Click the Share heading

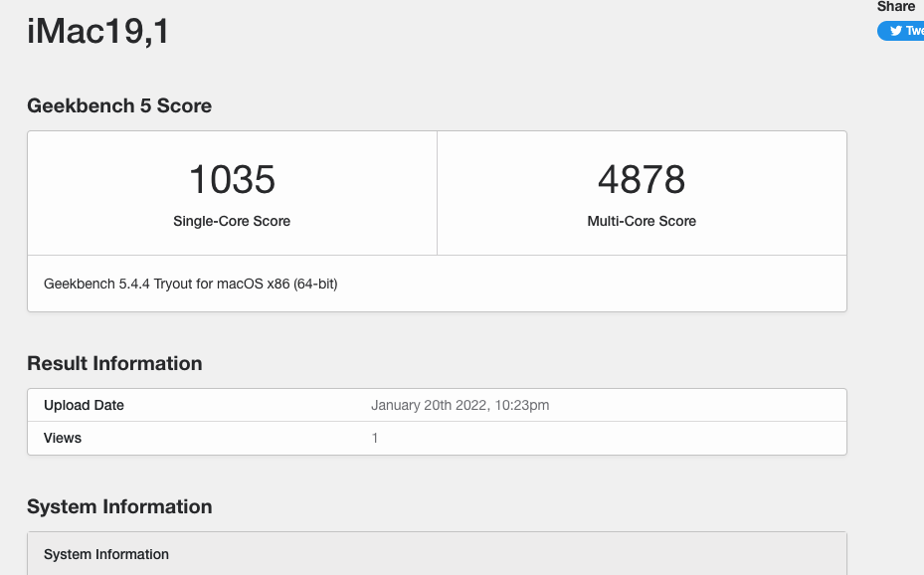point(896,7)
